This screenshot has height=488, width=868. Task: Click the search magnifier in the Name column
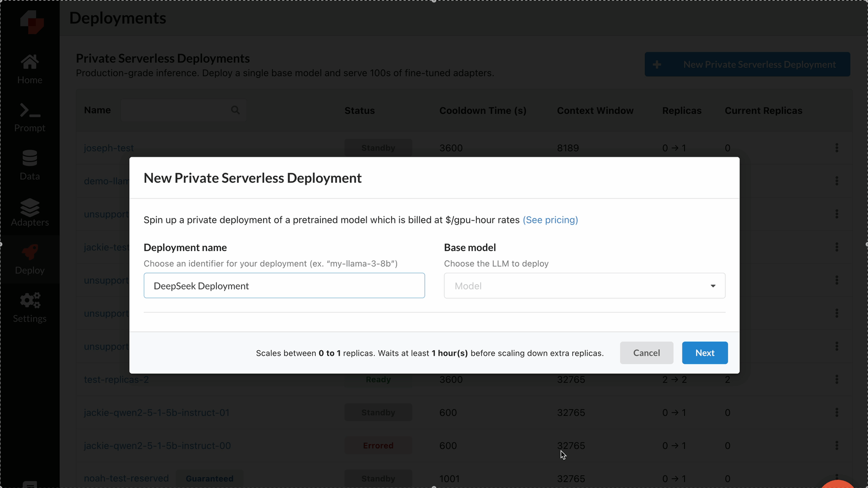[x=235, y=110]
